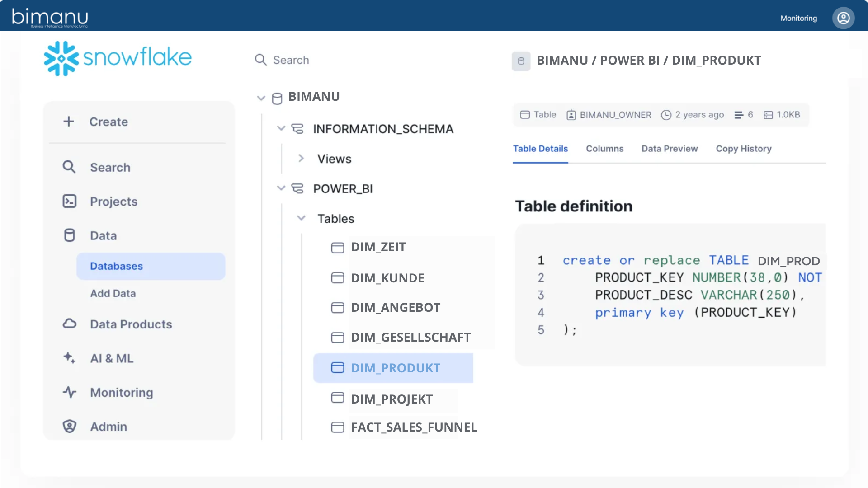
Task: Click the AI & ML sparkle icon
Action: (70, 358)
